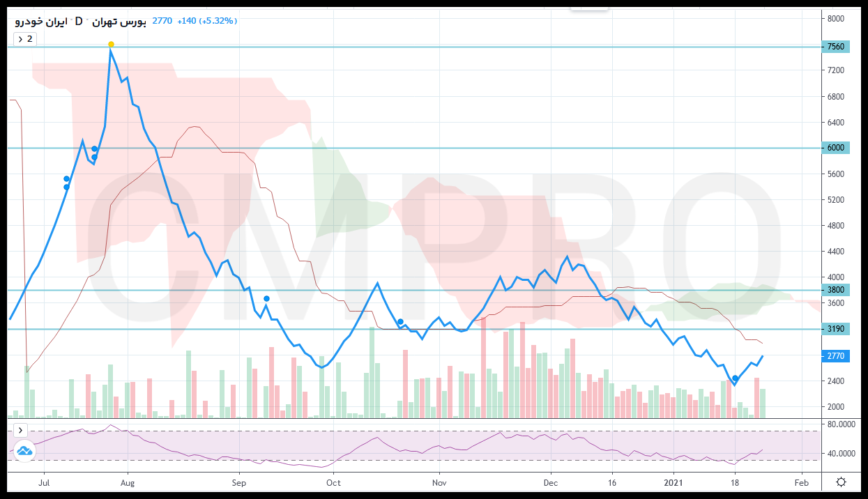Image resolution: width=868 pixels, height=499 pixels.
Task: Click the exchange name بورس تهران
Action: [x=119, y=21]
